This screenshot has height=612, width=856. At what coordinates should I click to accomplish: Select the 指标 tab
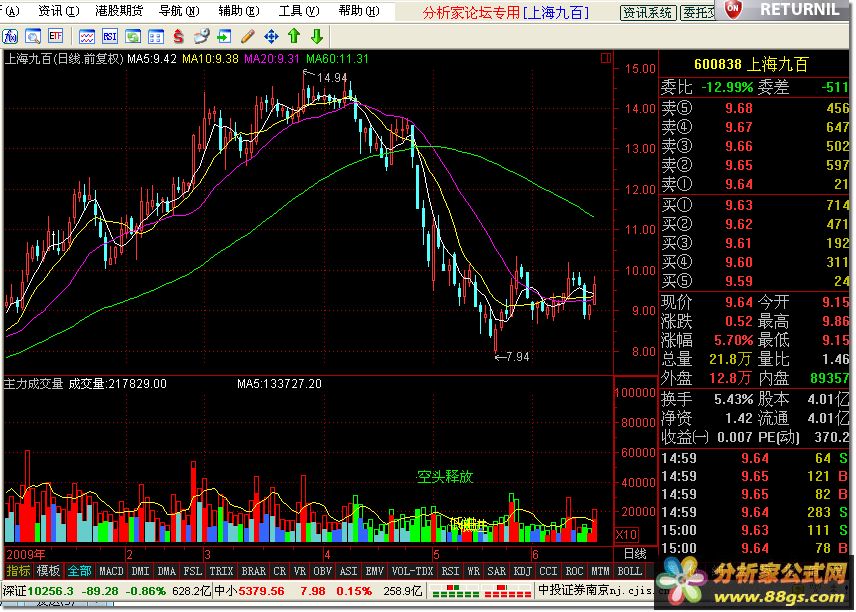click(18, 571)
